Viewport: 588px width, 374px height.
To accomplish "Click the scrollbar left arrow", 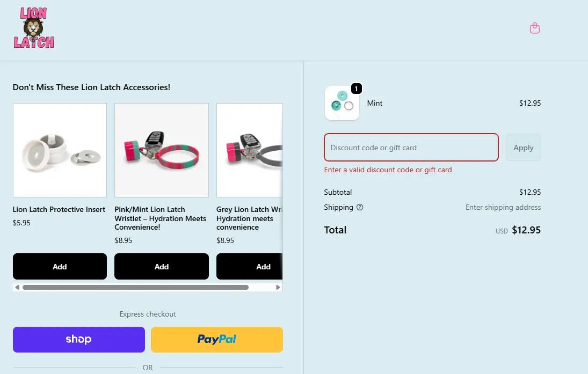I will point(17,288).
